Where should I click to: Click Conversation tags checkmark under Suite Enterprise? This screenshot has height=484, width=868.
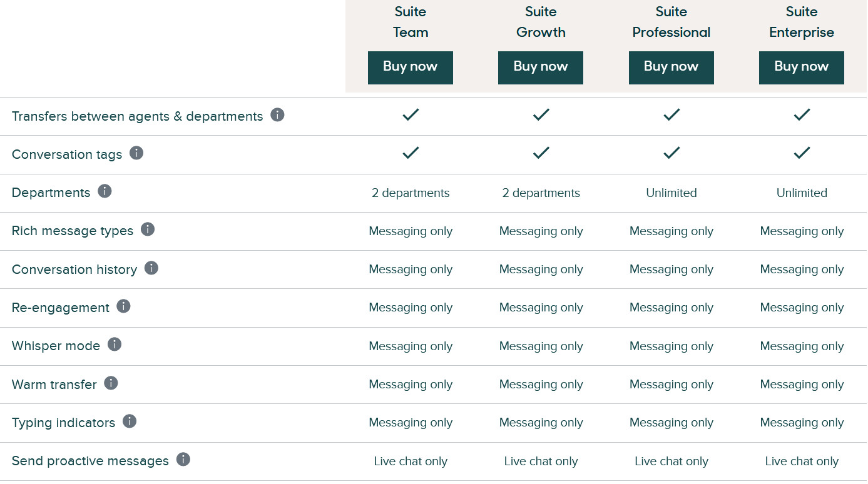coord(802,153)
